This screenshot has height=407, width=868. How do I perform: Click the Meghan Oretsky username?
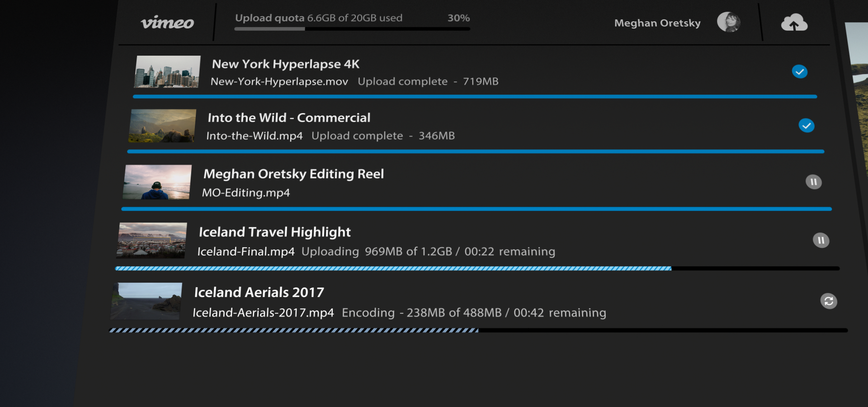[x=657, y=23]
